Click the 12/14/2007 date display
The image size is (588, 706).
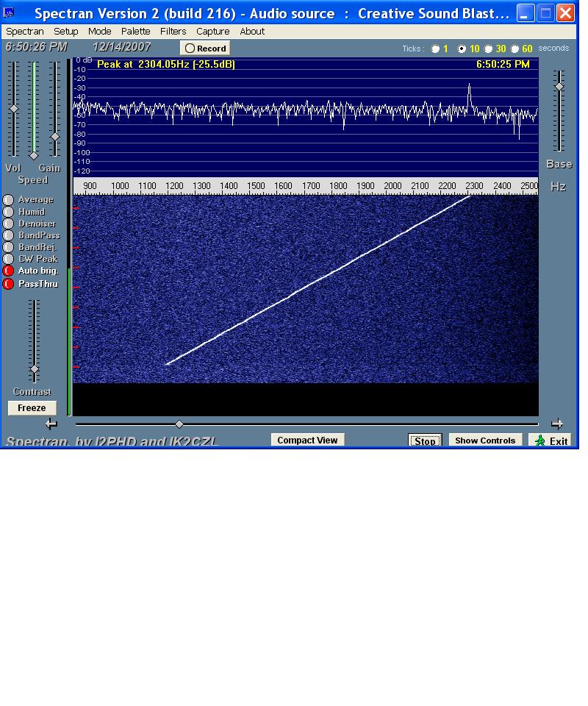click(x=121, y=47)
